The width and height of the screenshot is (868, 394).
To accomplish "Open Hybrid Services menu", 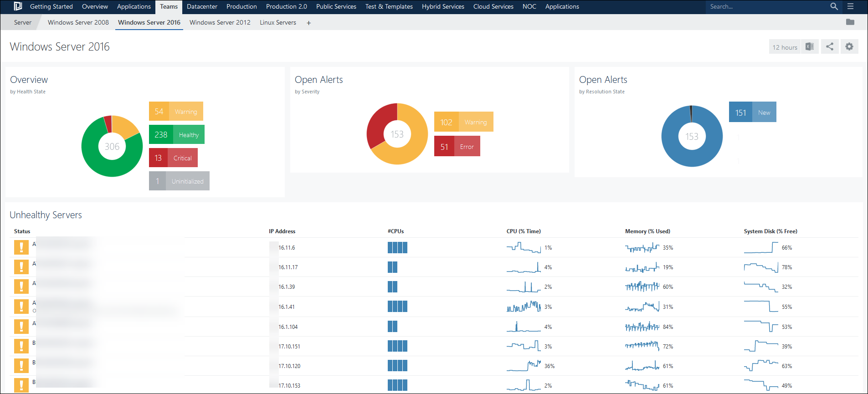I will click(x=443, y=6).
